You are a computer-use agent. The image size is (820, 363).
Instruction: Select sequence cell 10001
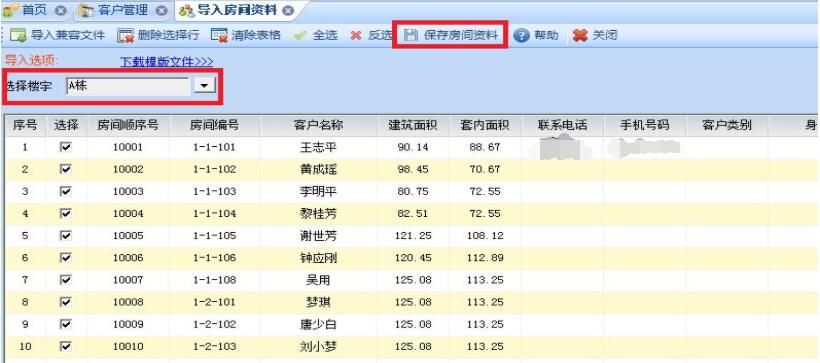(128, 148)
